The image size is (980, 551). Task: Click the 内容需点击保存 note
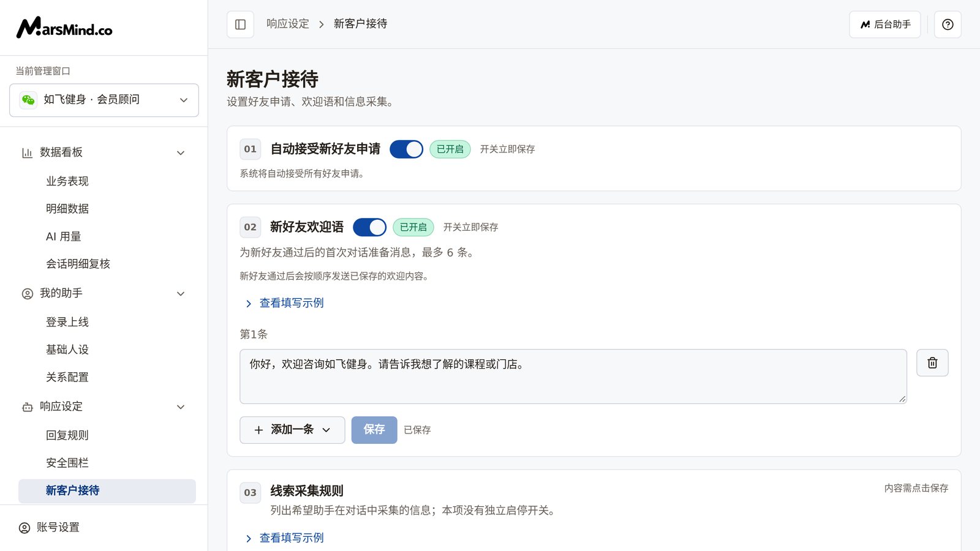916,488
